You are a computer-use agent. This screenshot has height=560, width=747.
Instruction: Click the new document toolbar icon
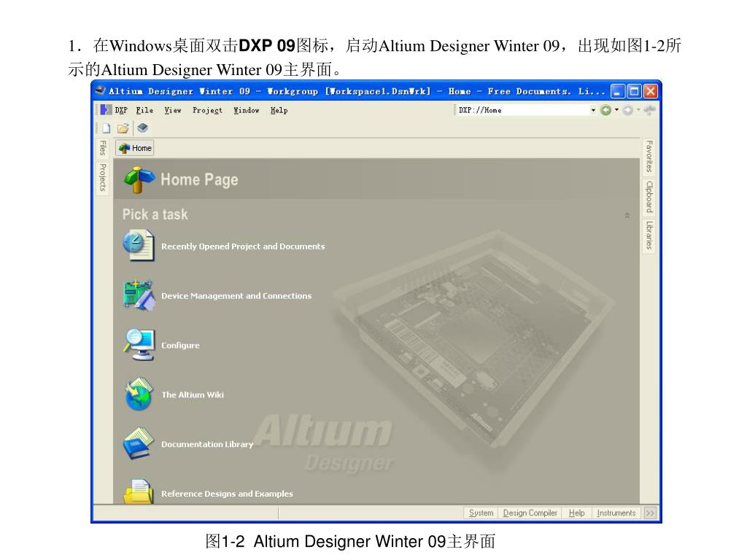pyautogui.click(x=107, y=128)
